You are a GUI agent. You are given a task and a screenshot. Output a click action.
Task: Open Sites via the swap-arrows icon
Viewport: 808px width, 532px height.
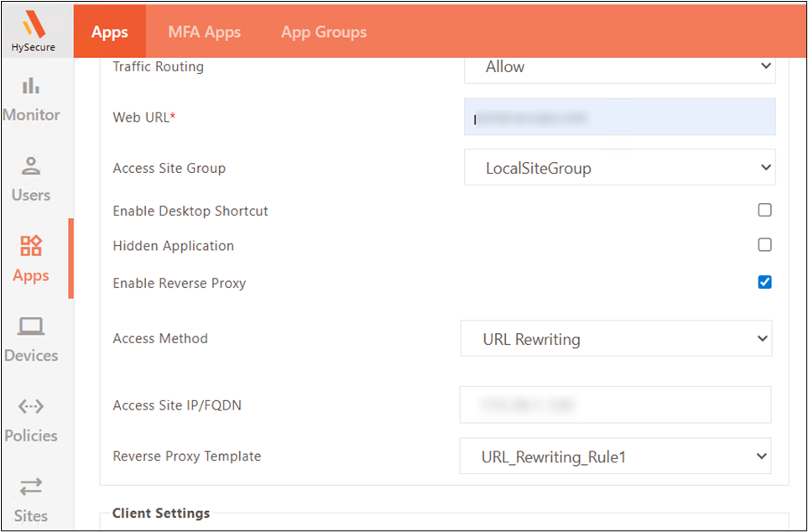coord(31,487)
